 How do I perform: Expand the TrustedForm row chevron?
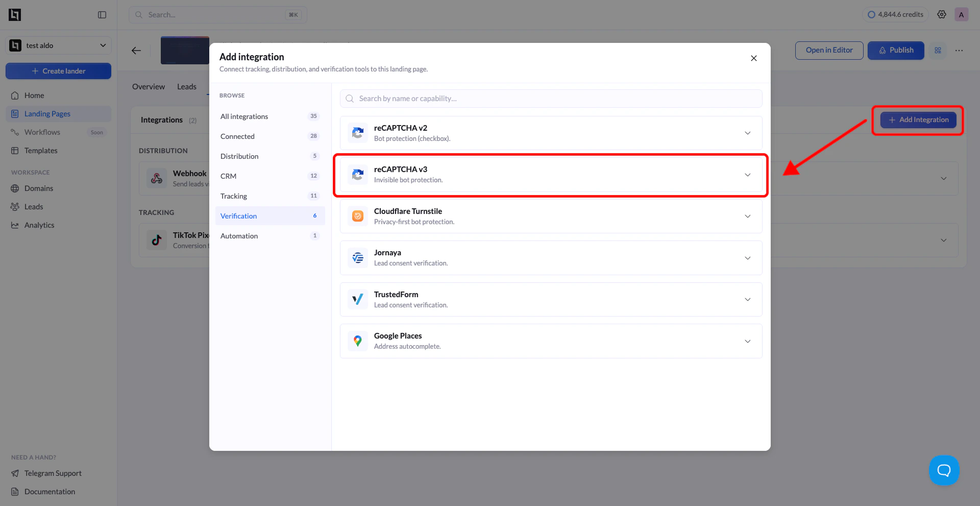pos(748,299)
